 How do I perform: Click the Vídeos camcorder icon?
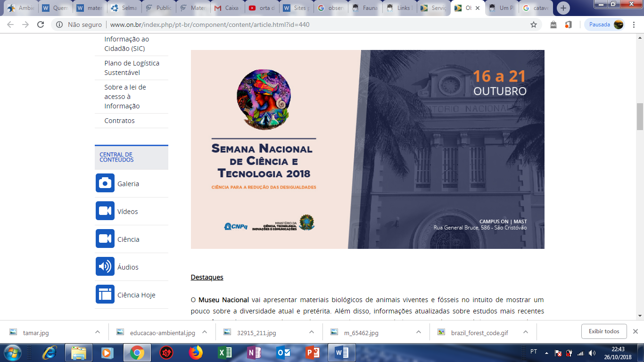105,211
